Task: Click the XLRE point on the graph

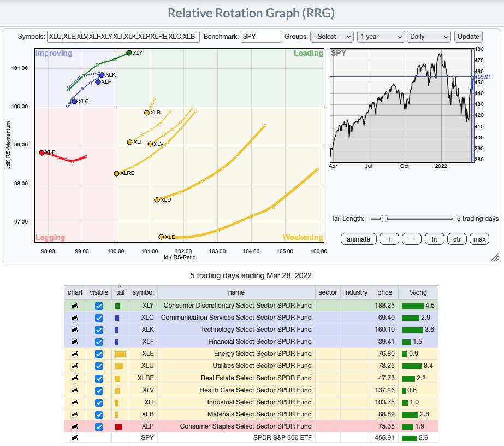Action: 117,173
